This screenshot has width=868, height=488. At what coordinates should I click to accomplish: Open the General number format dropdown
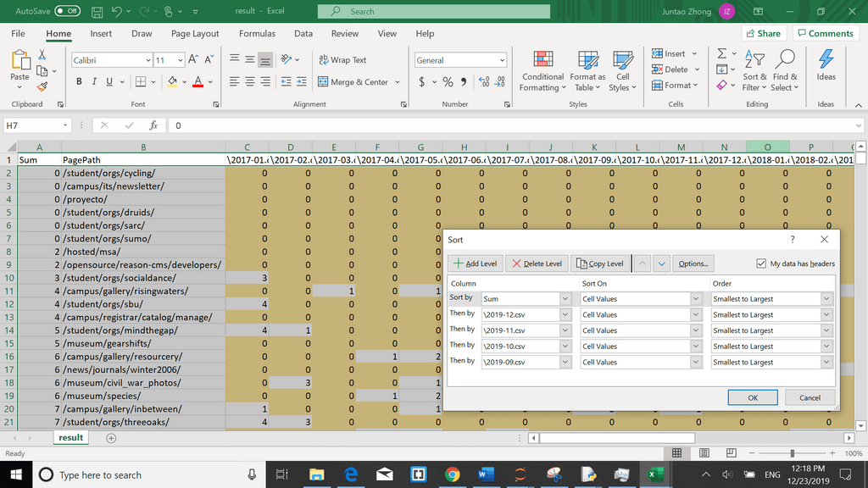(x=503, y=60)
